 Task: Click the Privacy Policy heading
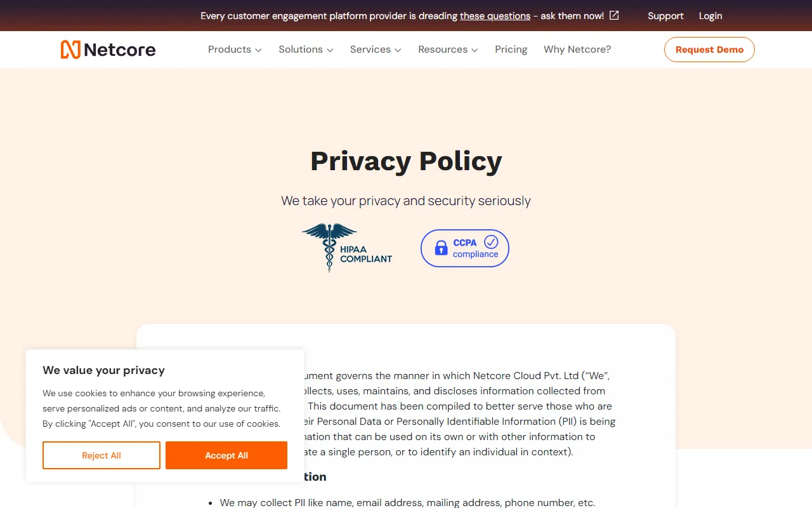pyautogui.click(x=406, y=161)
